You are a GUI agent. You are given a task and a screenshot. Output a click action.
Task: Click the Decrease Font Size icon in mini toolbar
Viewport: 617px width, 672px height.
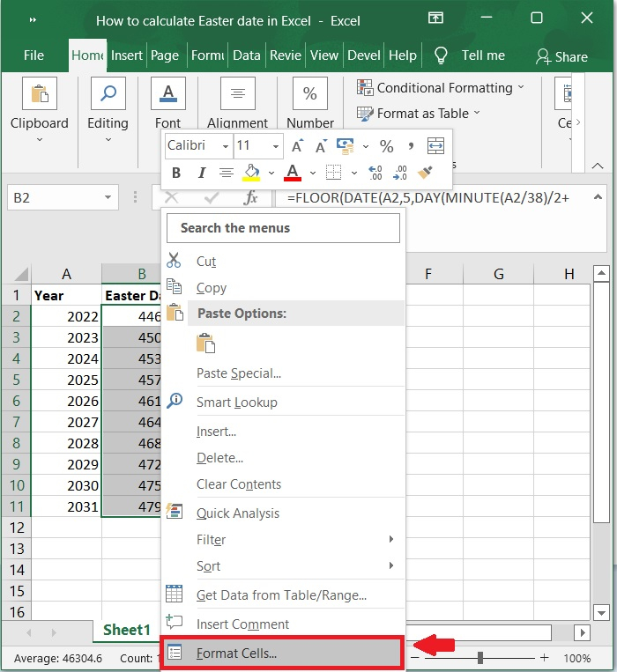[x=322, y=145]
